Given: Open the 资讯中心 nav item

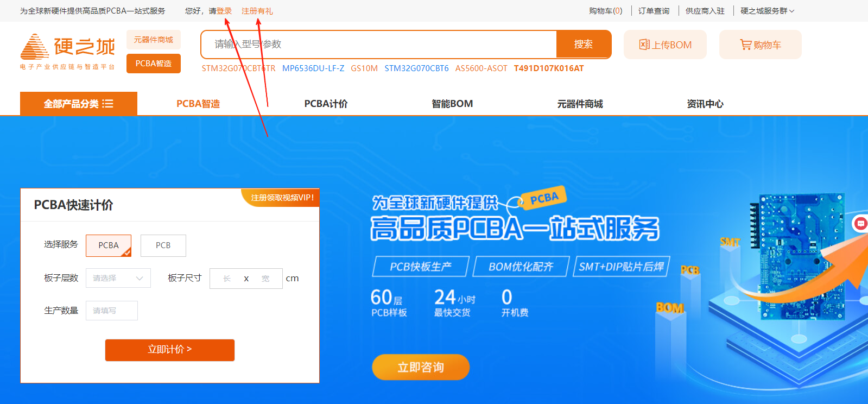Looking at the screenshot, I should [705, 104].
